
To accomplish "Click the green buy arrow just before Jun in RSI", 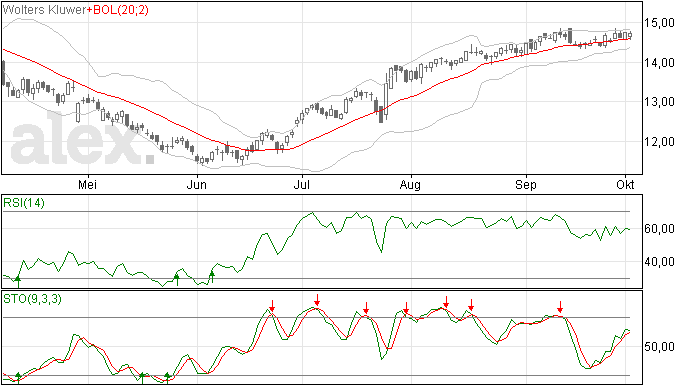I will point(177,280).
